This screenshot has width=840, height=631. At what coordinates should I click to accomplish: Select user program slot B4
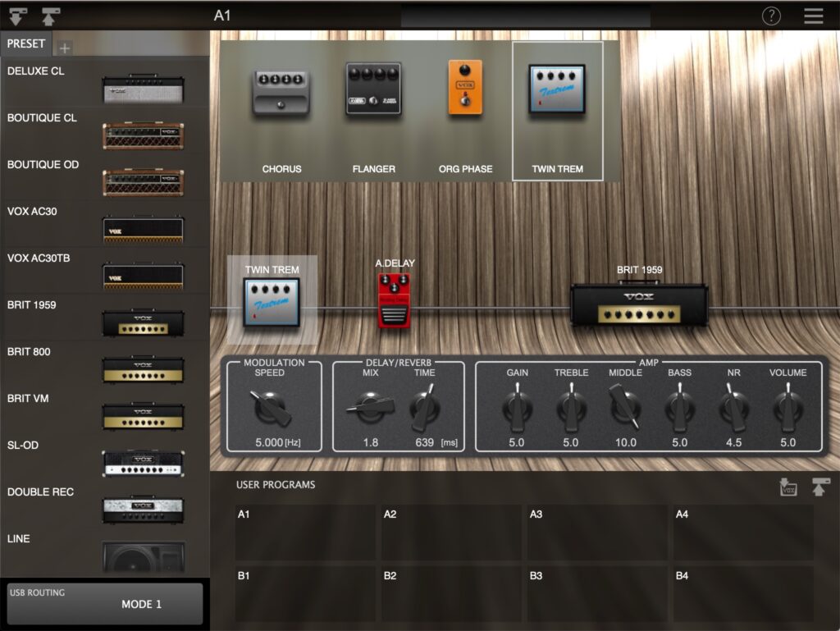(x=743, y=594)
